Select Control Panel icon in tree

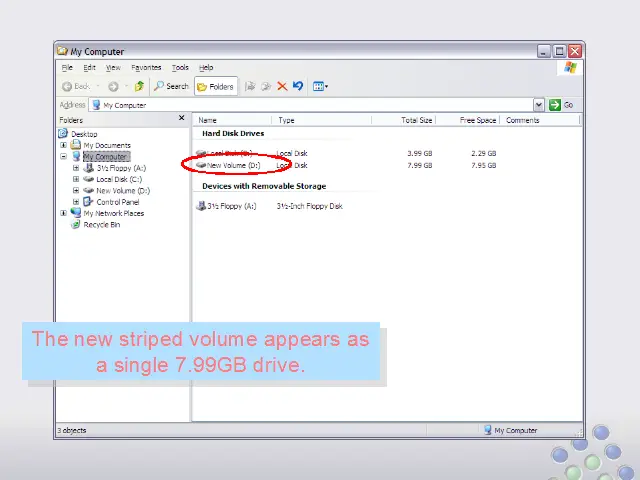point(88,202)
